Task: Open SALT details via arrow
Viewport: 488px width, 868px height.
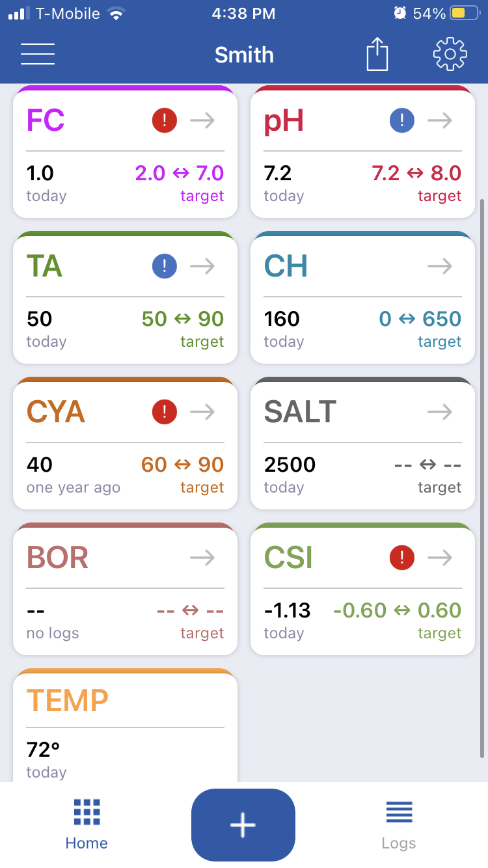Action: click(440, 412)
